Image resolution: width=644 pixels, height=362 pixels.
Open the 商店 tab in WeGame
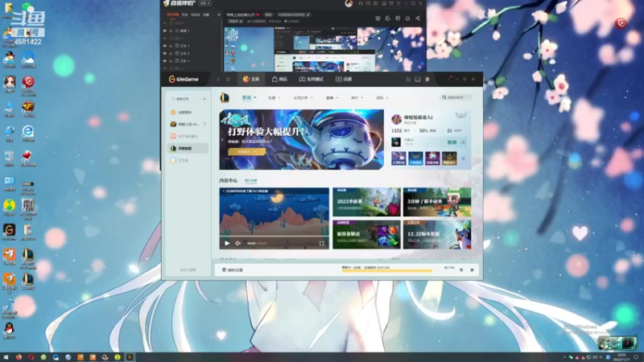tap(279, 79)
